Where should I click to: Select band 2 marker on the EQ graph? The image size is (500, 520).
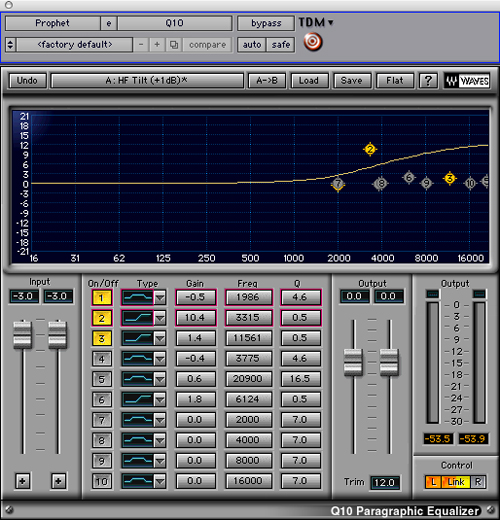pyautogui.click(x=370, y=149)
